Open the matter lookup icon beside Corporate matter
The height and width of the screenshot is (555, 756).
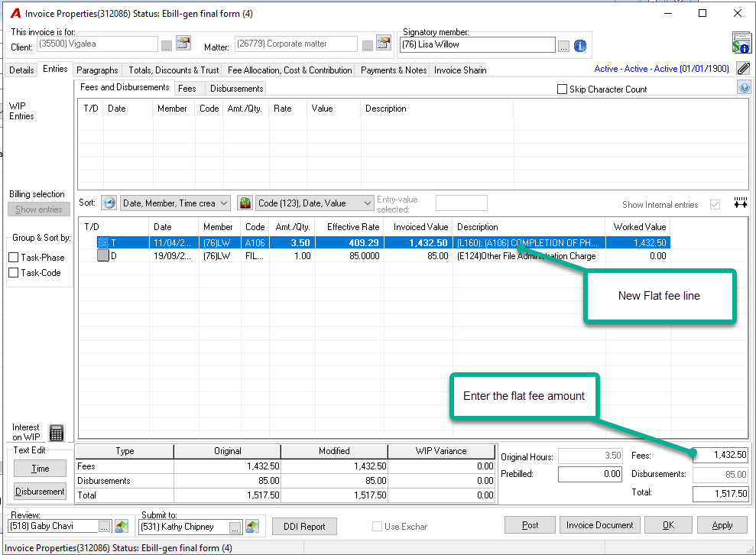click(384, 44)
